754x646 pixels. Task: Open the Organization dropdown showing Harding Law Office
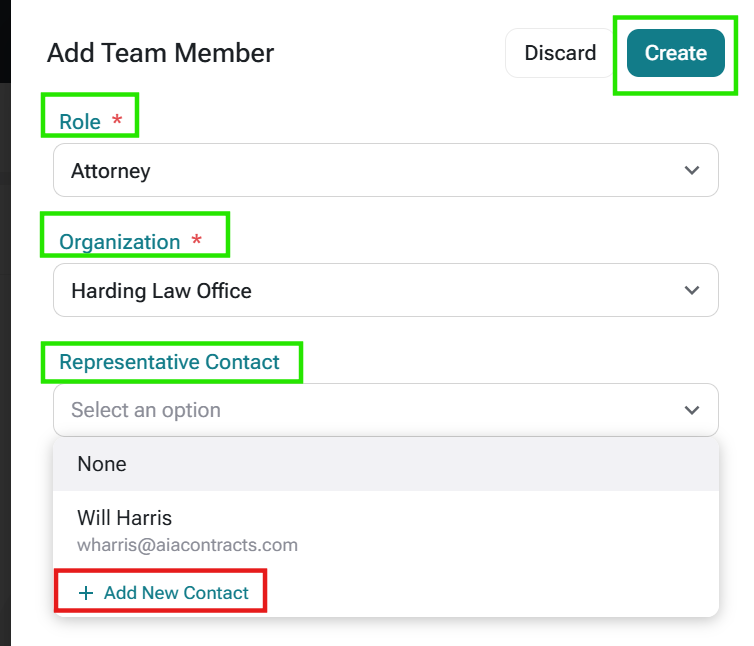386,290
